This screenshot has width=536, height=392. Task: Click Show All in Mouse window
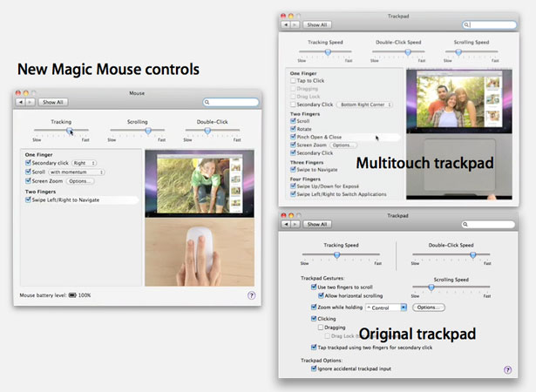53,102
